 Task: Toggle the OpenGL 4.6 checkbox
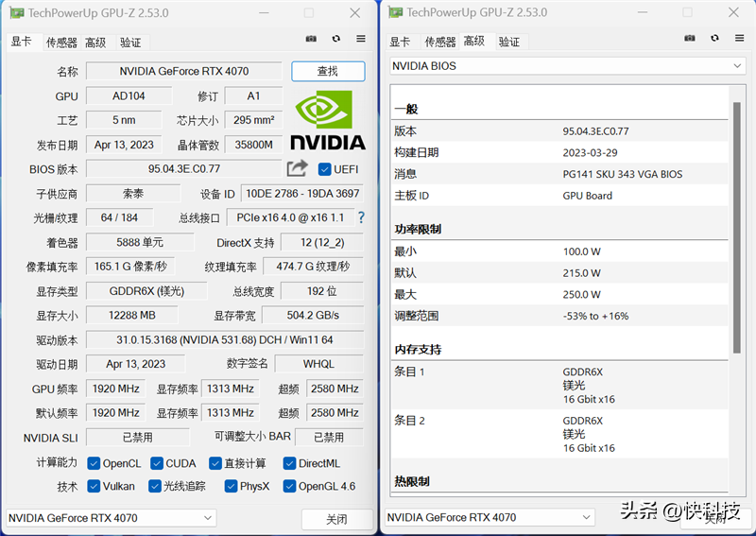289,486
